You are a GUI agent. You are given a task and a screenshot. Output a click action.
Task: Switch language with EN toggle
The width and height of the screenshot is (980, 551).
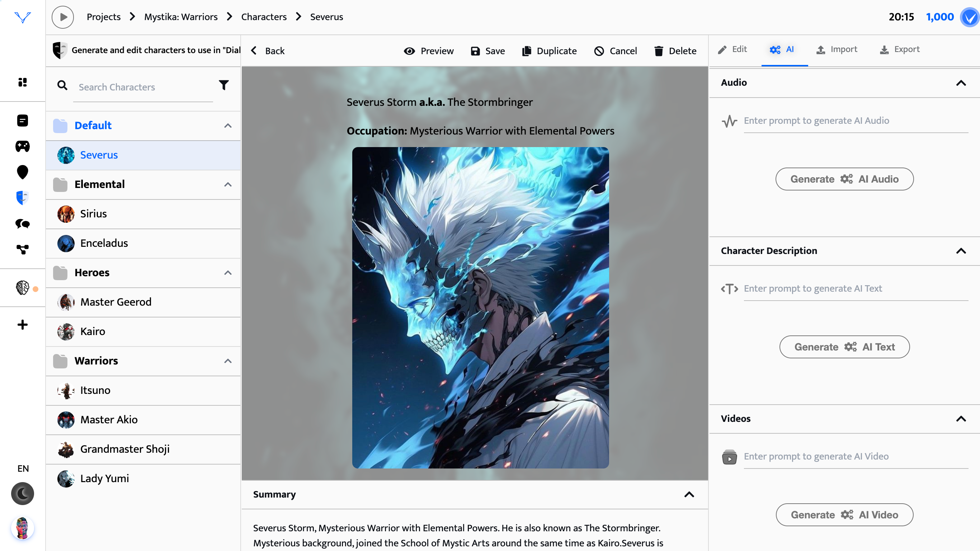coord(23,468)
